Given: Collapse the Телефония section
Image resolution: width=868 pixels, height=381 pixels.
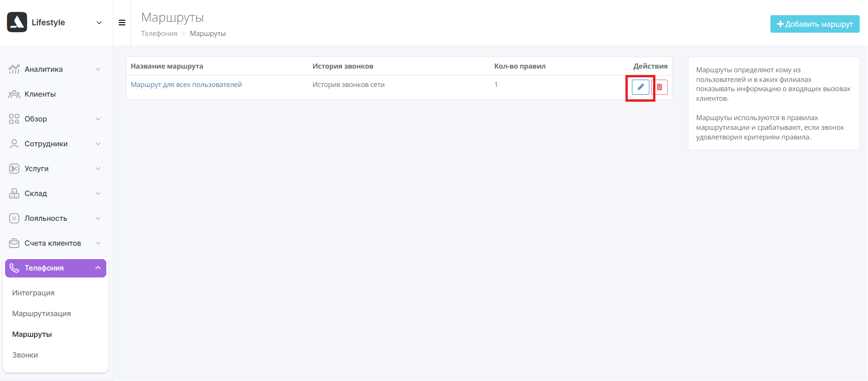Looking at the screenshot, I should coord(98,268).
